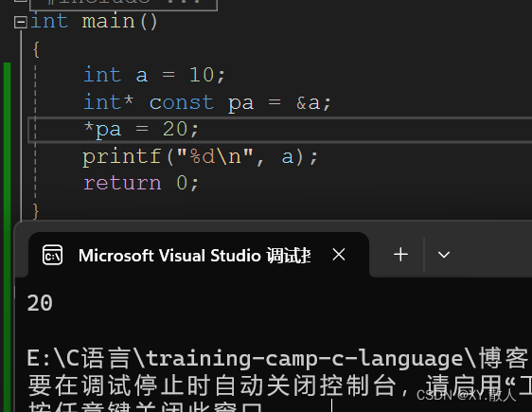Image resolution: width=532 pixels, height=412 pixels.
Task: Place cursor on '*pa = 20;' line
Action: [141, 130]
